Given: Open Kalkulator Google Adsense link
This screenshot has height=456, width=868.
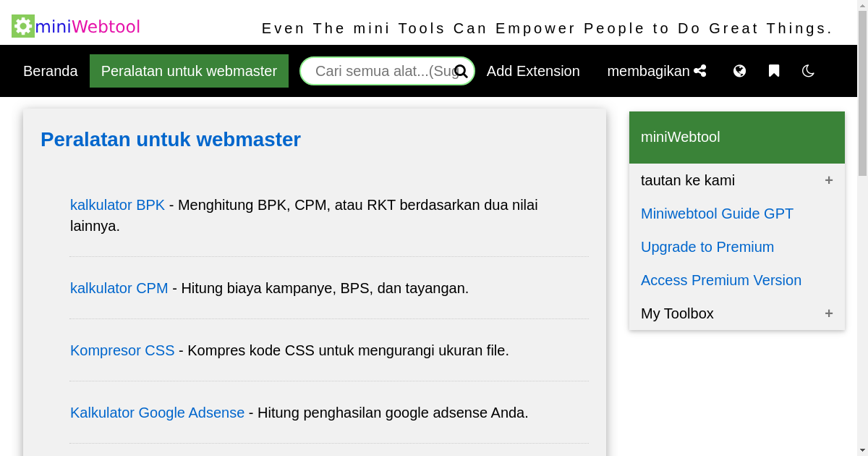Looking at the screenshot, I should click(x=157, y=413).
